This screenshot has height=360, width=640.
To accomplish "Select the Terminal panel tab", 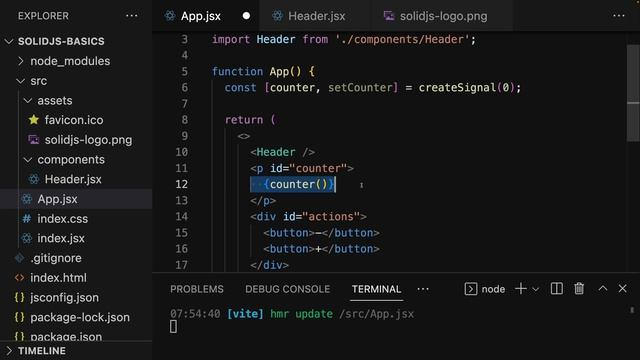I will (376, 289).
